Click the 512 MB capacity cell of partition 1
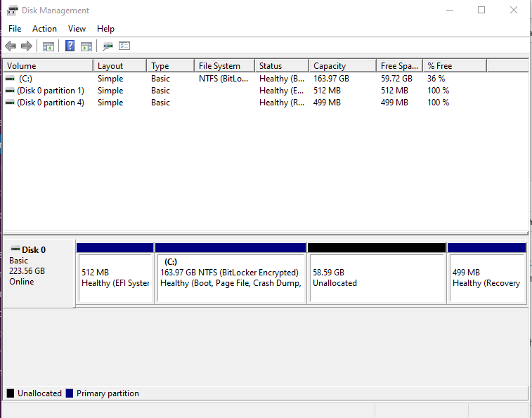Viewport: 532px width, 418px height. pyautogui.click(x=327, y=91)
